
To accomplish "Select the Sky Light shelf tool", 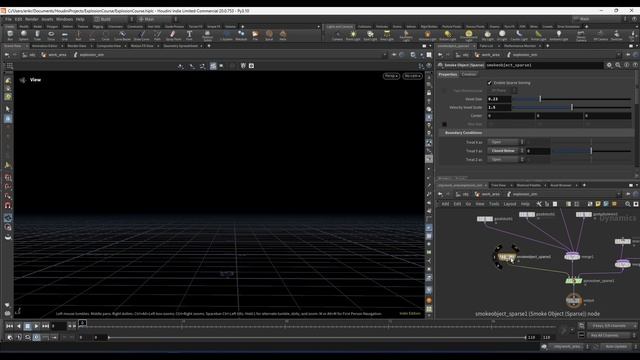I will pyautogui.click(x=487, y=36).
